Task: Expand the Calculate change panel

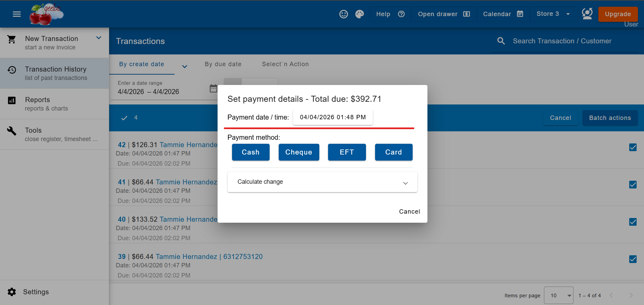Action: 322,182
